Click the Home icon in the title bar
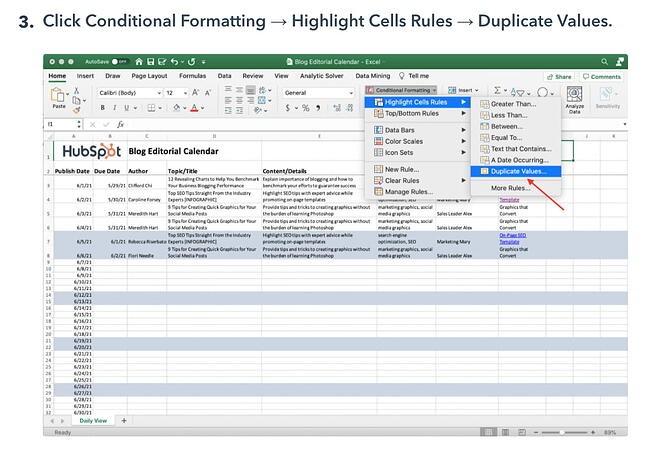The width and height of the screenshot is (649, 449). tap(139, 62)
